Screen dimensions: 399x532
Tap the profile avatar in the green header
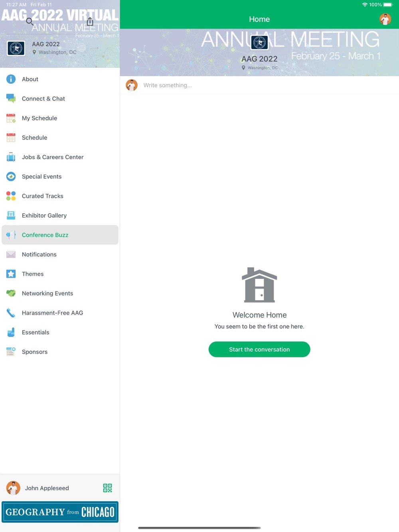point(385,19)
